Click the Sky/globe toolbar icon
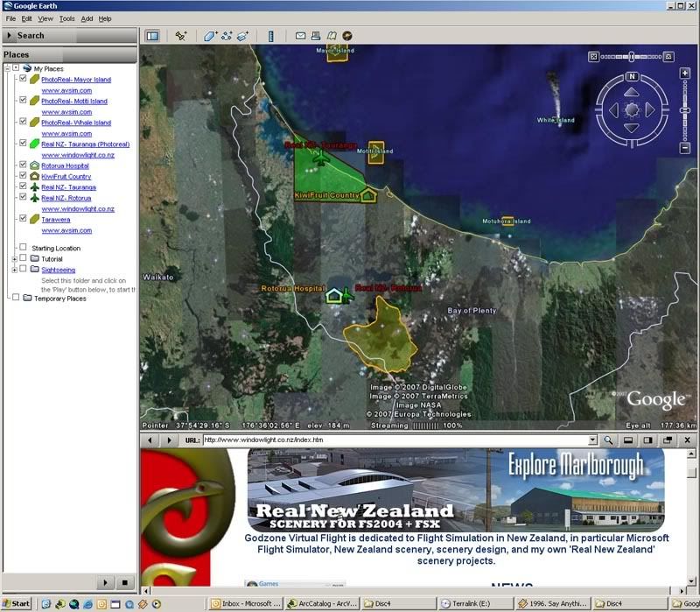The image size is (700, 612). (346, 36)
